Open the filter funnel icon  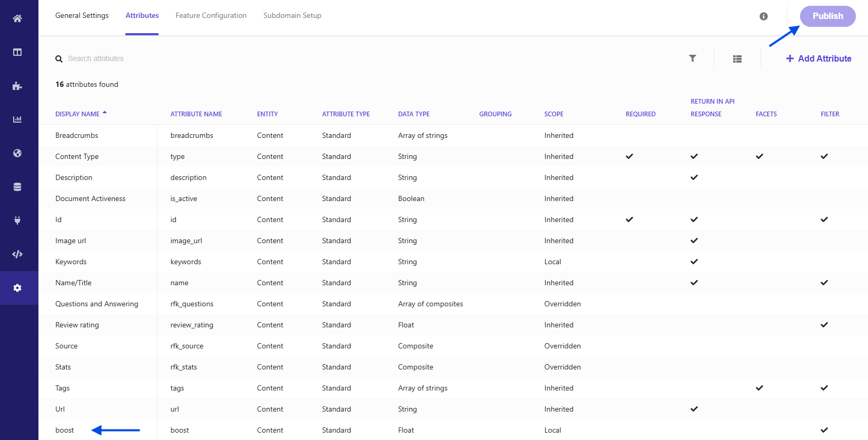click(x=693, y=58)
